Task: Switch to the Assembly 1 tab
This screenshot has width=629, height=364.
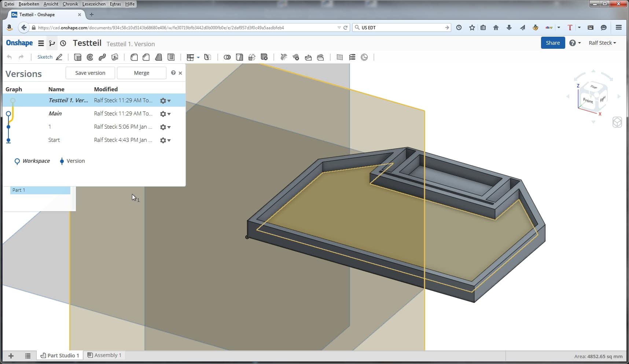Action: pos(104,355)
